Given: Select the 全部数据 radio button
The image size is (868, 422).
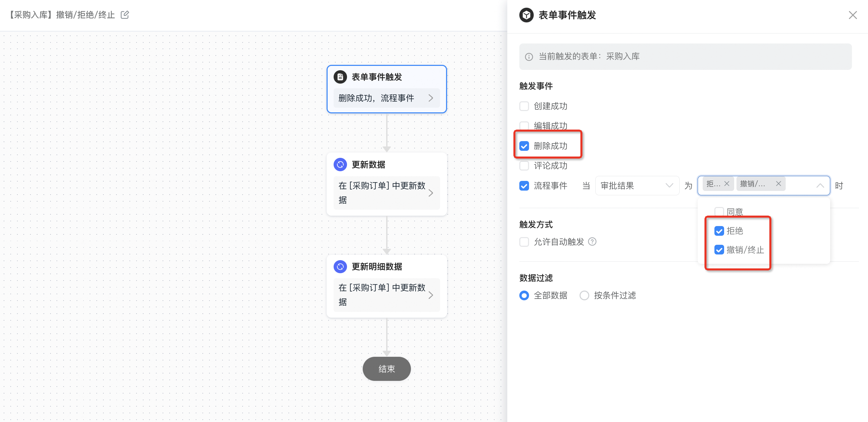Looking at the screenshot, I should [x=524, y=295].
